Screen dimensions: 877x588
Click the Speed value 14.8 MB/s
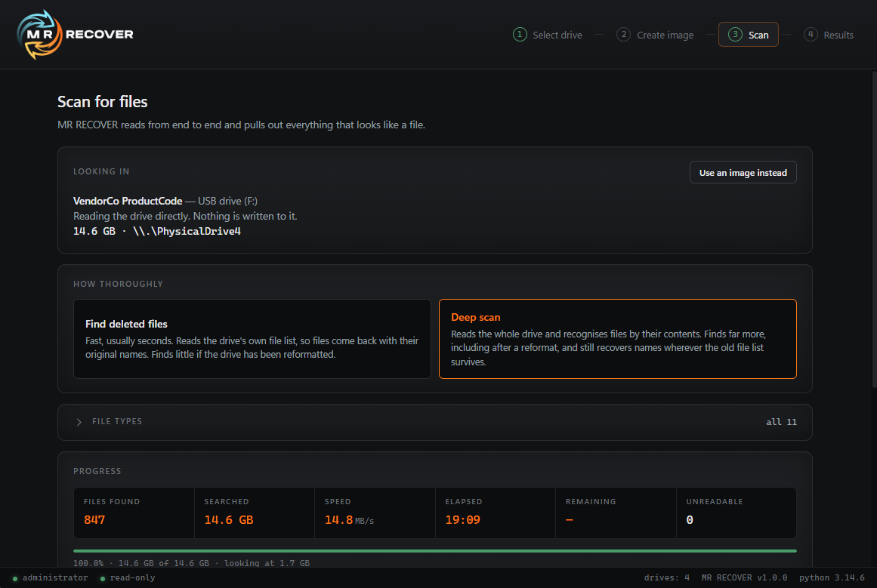349,520
